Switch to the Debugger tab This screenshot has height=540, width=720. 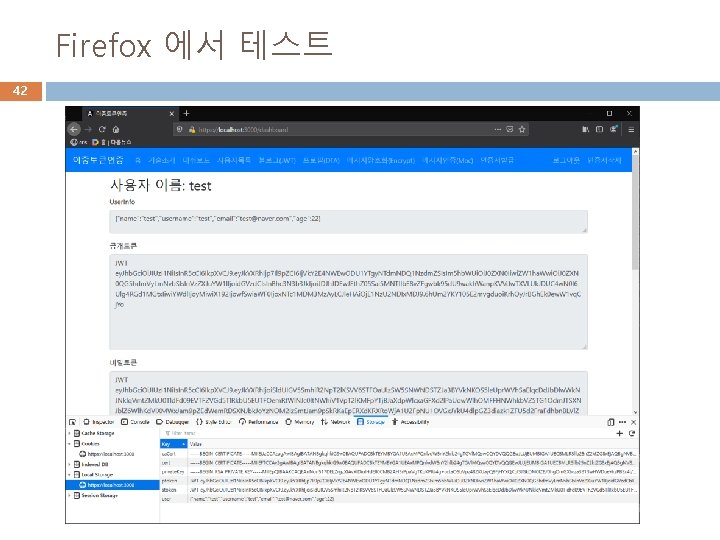click(x=173, y=422)
